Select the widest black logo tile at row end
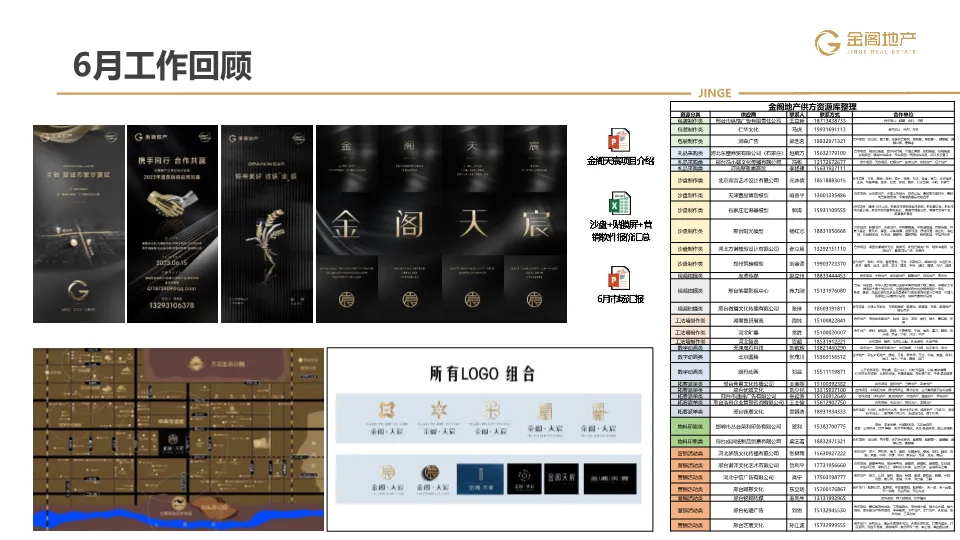Image resolution: width=960 pixels, height=540 pixels. point(610,479)
